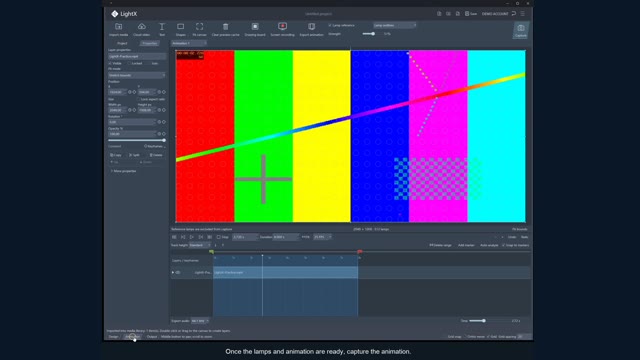Viewport: 640px width, 360px height.
Task: Play the animation in the timeline
Action: 192,237
